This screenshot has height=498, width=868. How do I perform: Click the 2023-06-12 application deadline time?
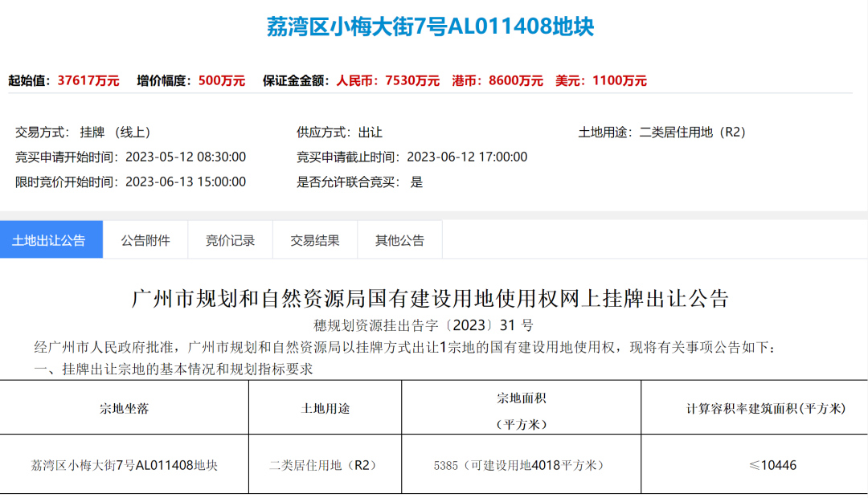point(467,157)
